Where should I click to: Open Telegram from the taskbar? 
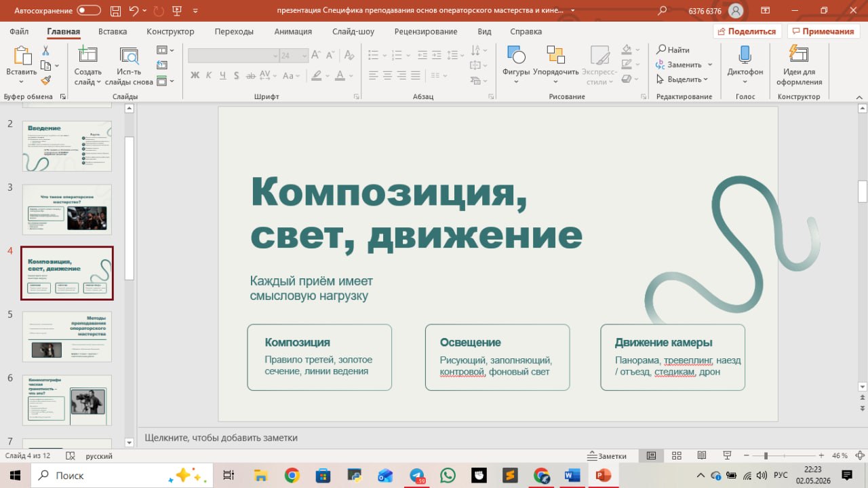[417, 475]
